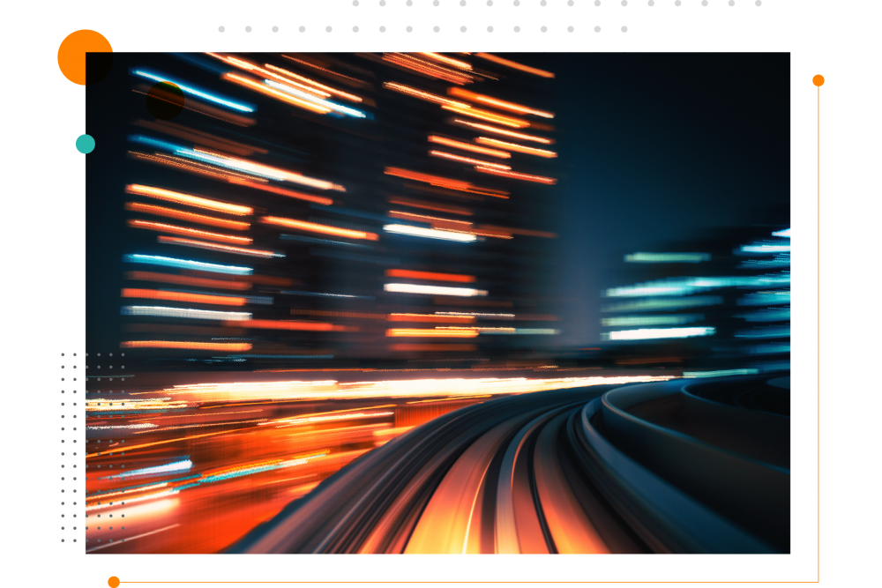
Task: Click the horizontal orange line along bottom
Action: [x=467, y=582]
